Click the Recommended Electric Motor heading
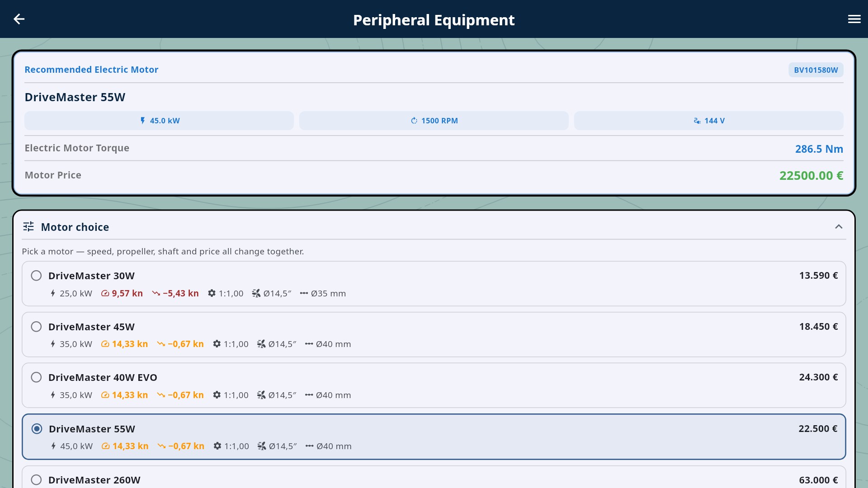The height and width of the screenshot is (488, 868). tap(91, 70)
